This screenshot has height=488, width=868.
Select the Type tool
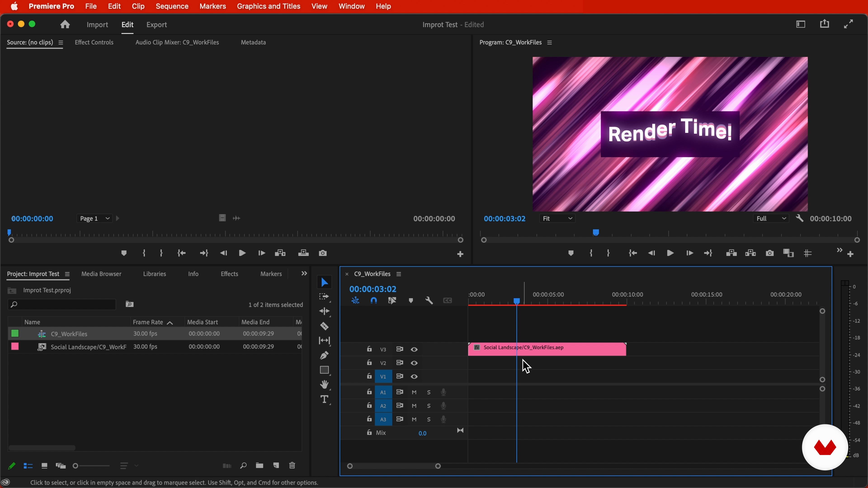325,400
